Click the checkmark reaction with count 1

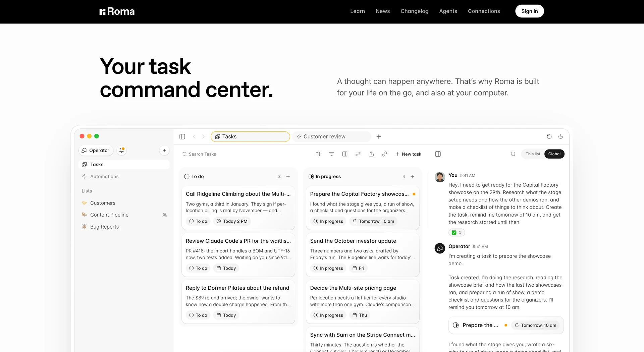click(457, 232)
